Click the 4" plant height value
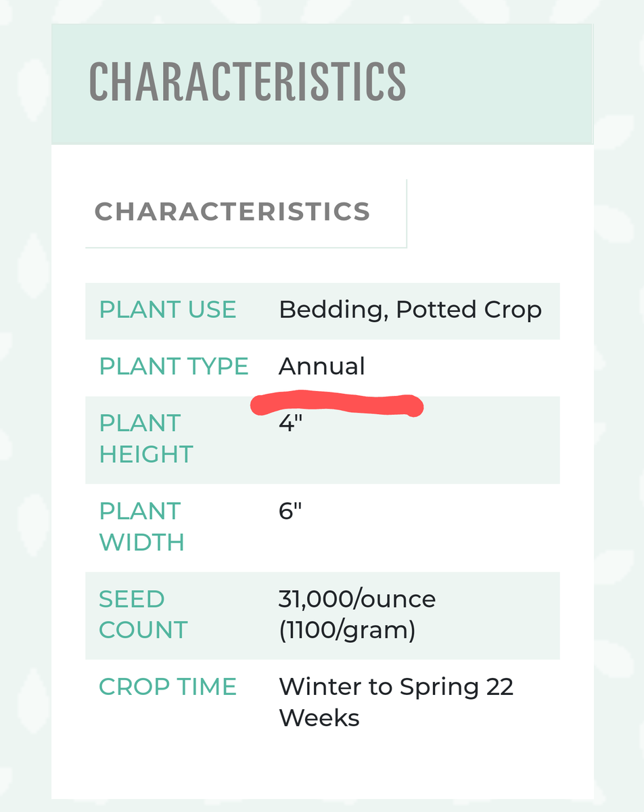This screenshot has height=812, width=644. 290,424
